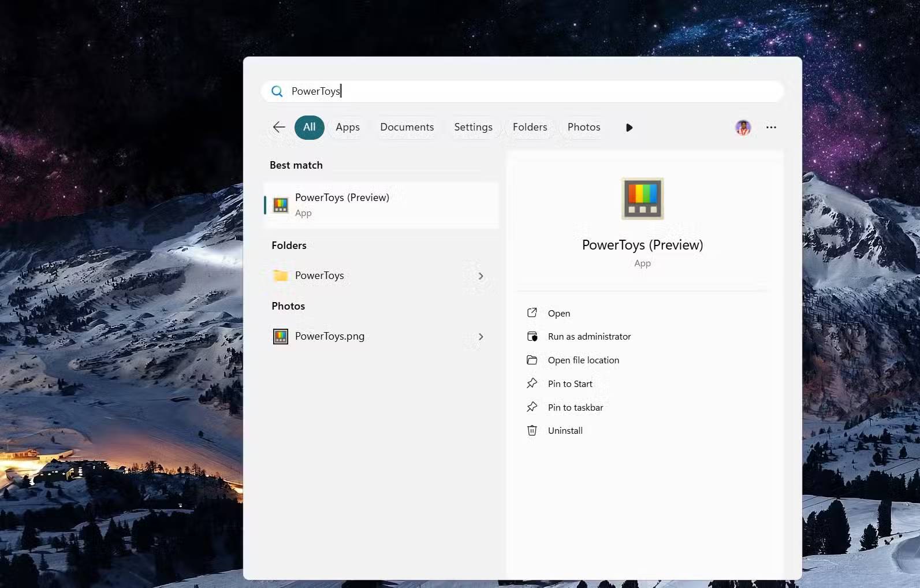
Task: Switch to the Settings filter tab
Action: point(473,127)
